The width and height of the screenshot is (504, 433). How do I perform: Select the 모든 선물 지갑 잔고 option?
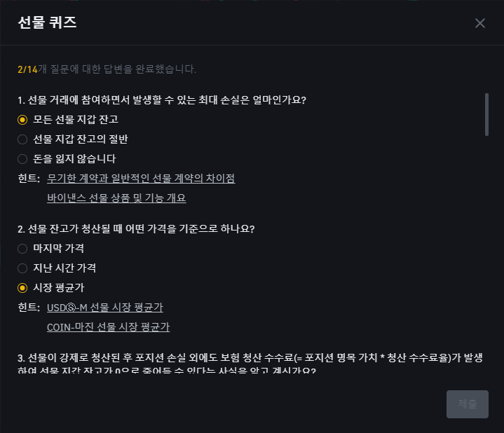click(68, 120)
